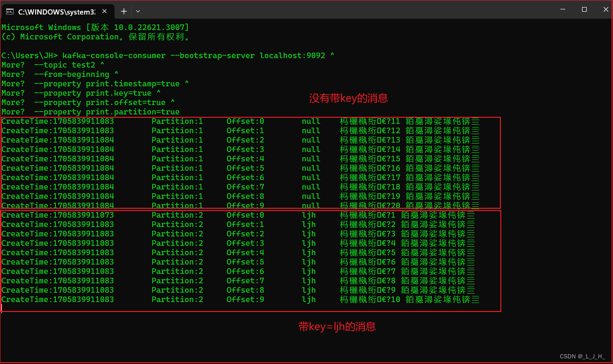The height and width of the screenshot is (364, 613).
Task: Click Partition:2 in the Offset:4 ljh row
Action: (177, 252)
